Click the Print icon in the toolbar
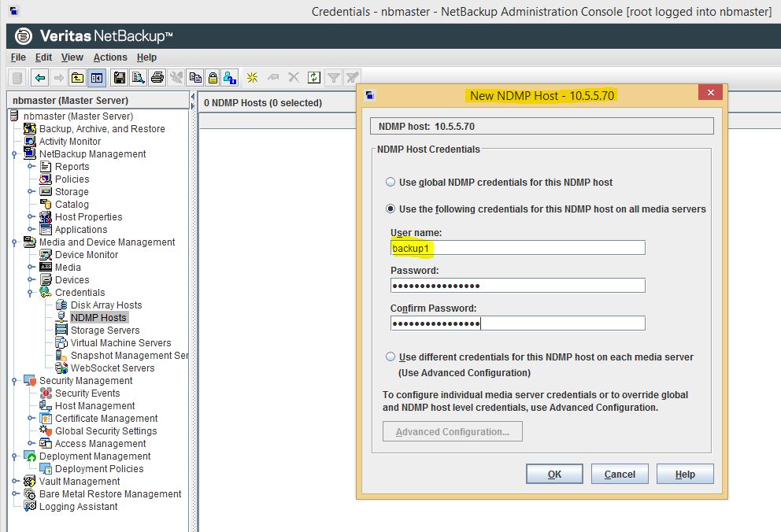Screen dimensions: 781x532 pos(156,77)
